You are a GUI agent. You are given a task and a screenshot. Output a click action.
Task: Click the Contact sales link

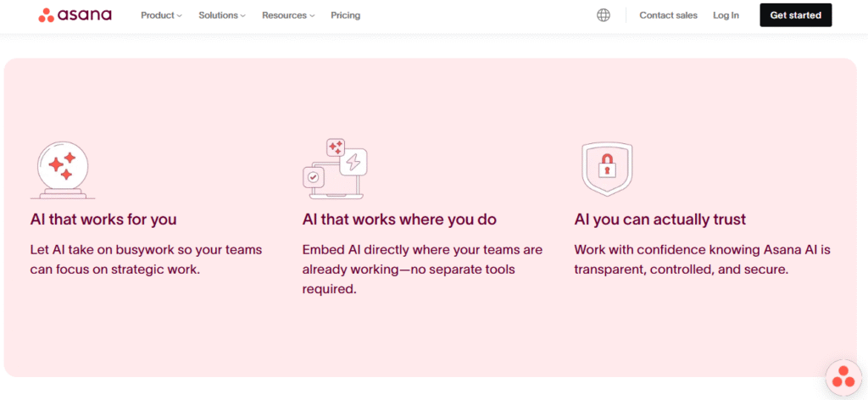tap(668, 15)
